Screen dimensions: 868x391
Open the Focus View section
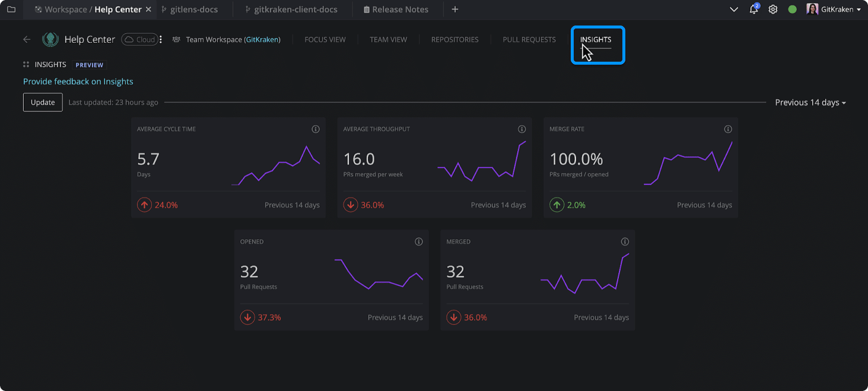[325, 39]
